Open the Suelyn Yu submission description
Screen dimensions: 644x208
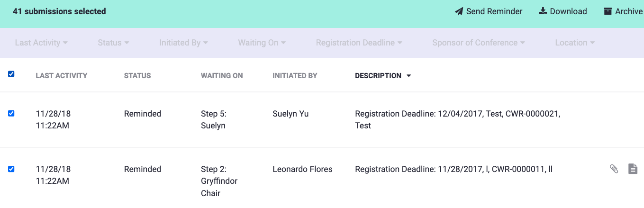coord(457,119)
